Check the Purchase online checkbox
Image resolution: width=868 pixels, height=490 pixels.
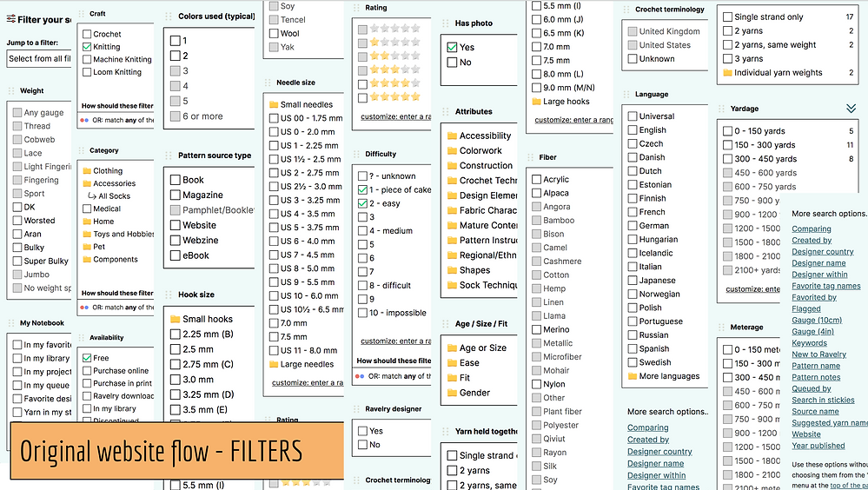pos(87,371)
